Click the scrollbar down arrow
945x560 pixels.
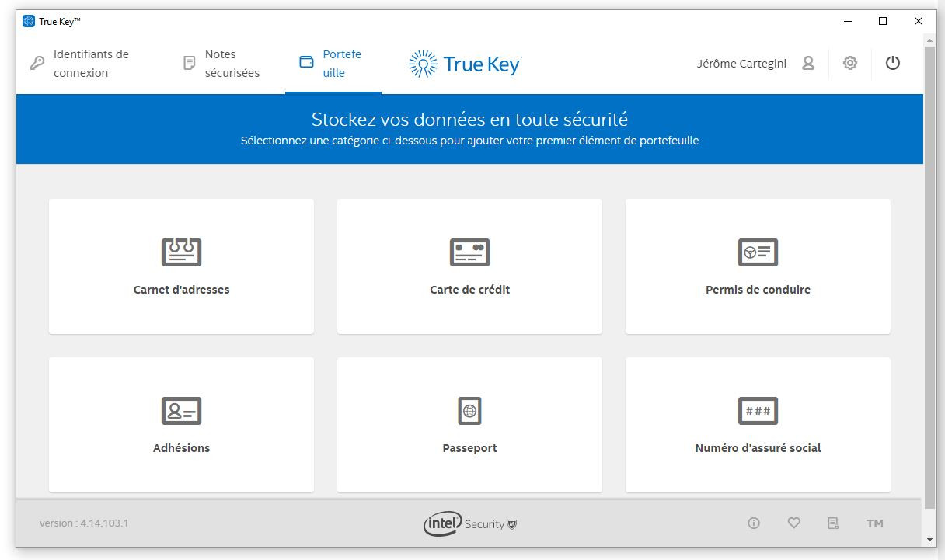point(930,540)
